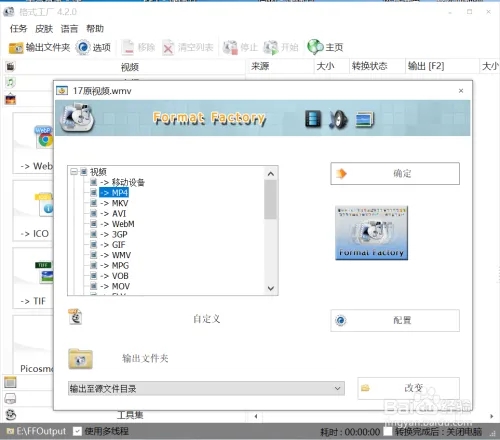Click the ROM device sidebar icon at bottom
This screenshot has width=500, height=440.
(10, 398)
